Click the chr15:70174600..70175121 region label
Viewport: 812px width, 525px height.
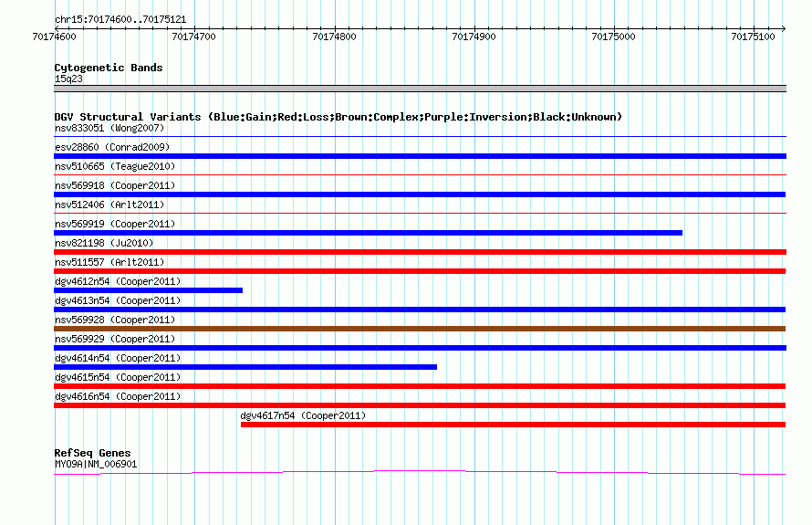120,19
